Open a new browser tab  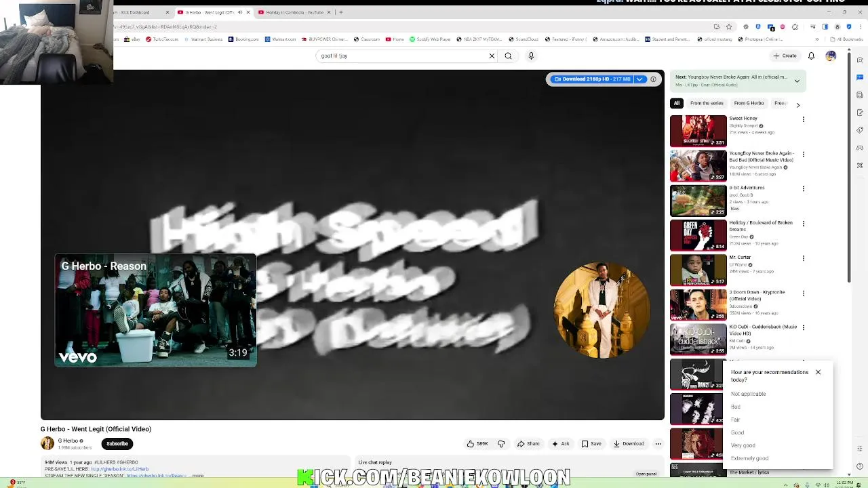(x=341, y=12)
